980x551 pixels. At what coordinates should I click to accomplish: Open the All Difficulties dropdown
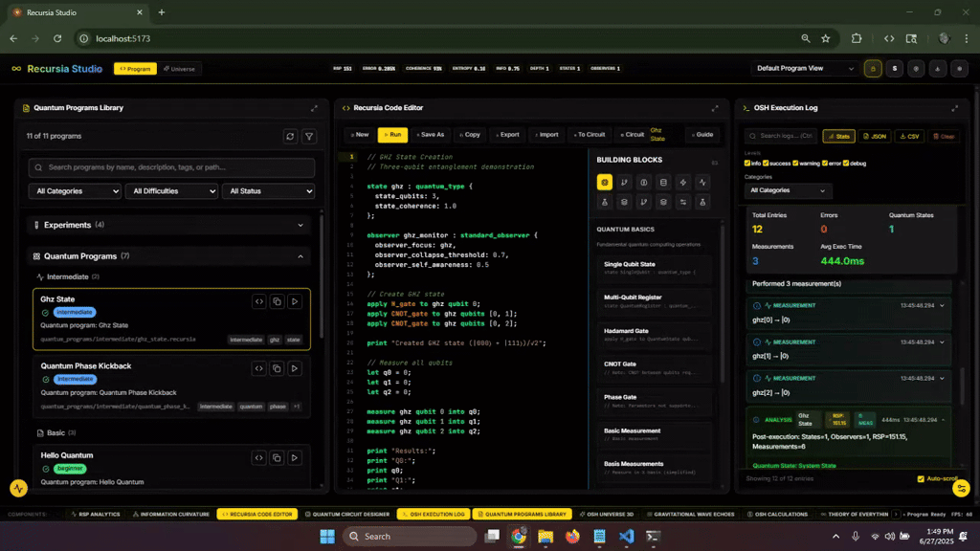tap(172, 191)
